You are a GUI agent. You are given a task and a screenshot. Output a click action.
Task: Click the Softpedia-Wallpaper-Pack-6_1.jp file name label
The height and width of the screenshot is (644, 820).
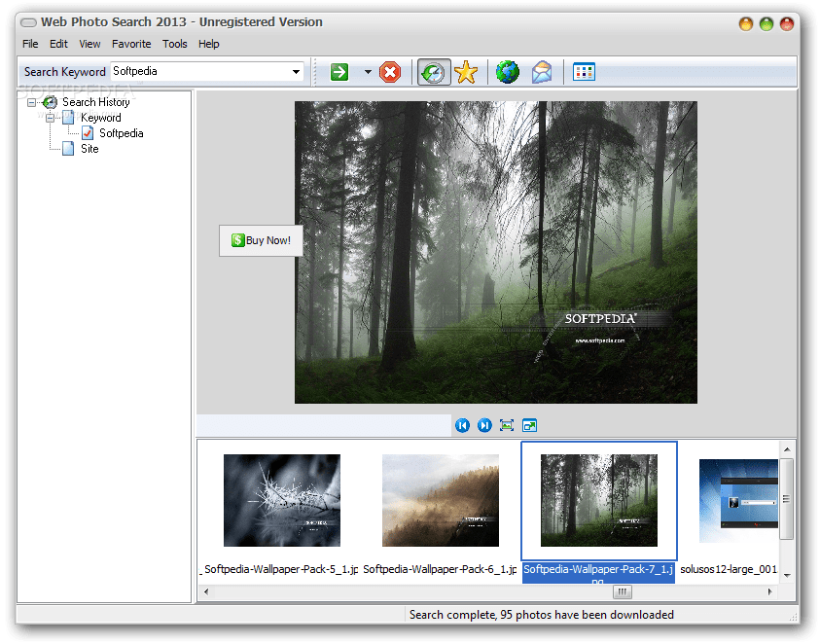click(440, 569)
